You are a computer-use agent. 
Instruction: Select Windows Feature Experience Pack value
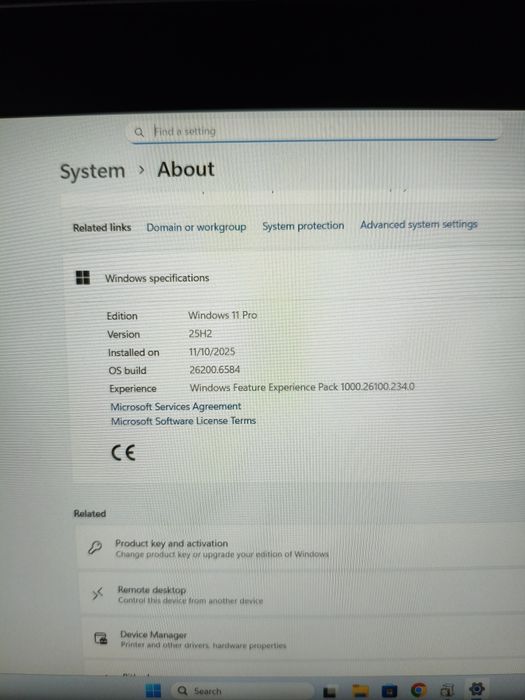pos(302,387)
